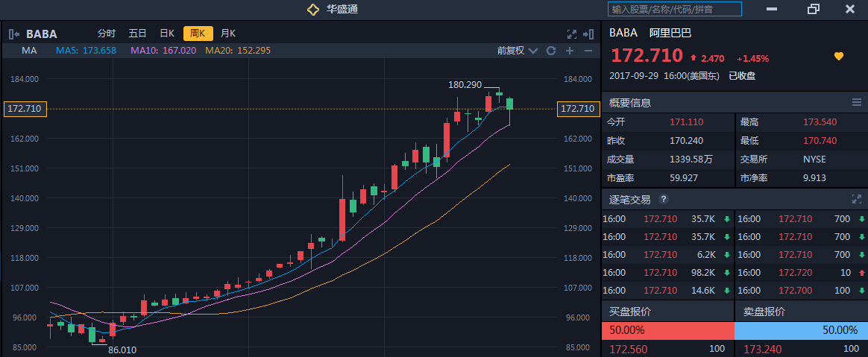Click the red 50.00% buy ratio bar
The image size is (868, 357).
click(x=667, y=330)
